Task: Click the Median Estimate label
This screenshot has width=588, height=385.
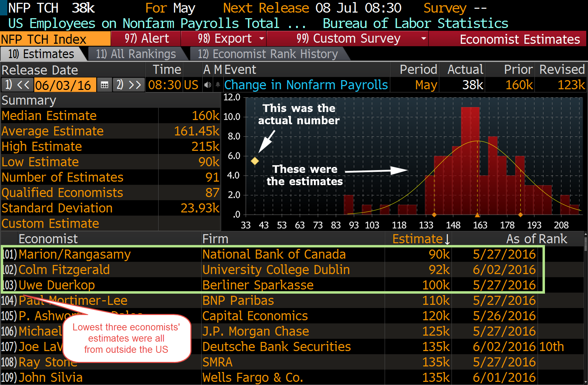Action: pos(49,116)
